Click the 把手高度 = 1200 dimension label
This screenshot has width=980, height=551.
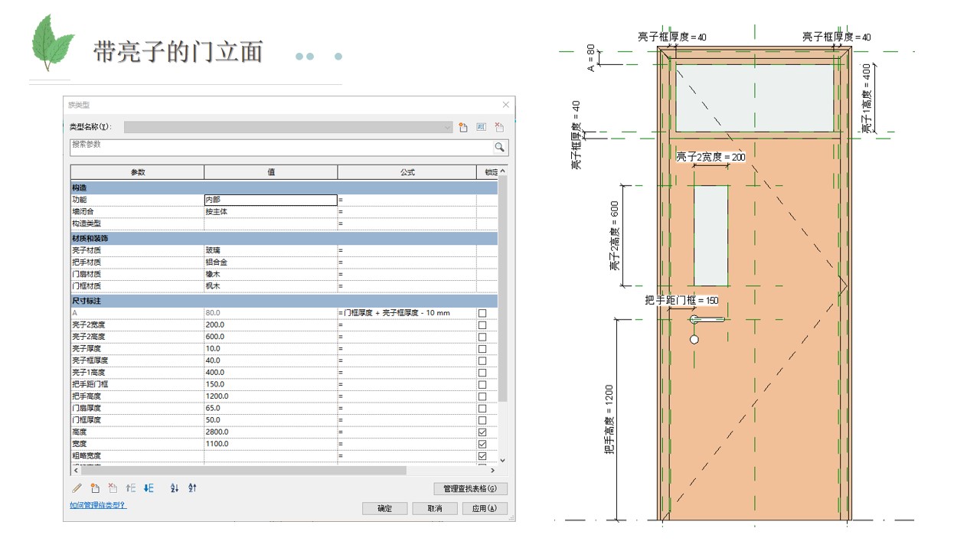tap(609, 419)
